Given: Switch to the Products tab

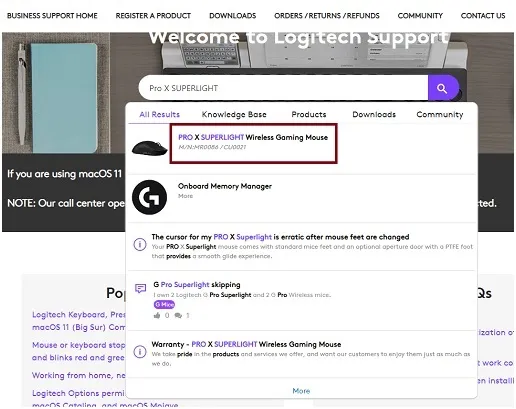Looking at the screenshot, I should (x=309, y=114).
